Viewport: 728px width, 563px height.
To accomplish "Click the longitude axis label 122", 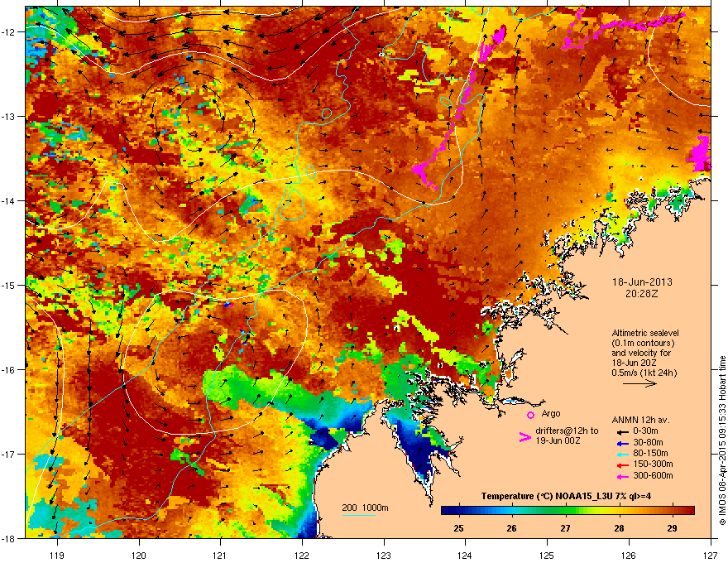I will pos(302,555).
